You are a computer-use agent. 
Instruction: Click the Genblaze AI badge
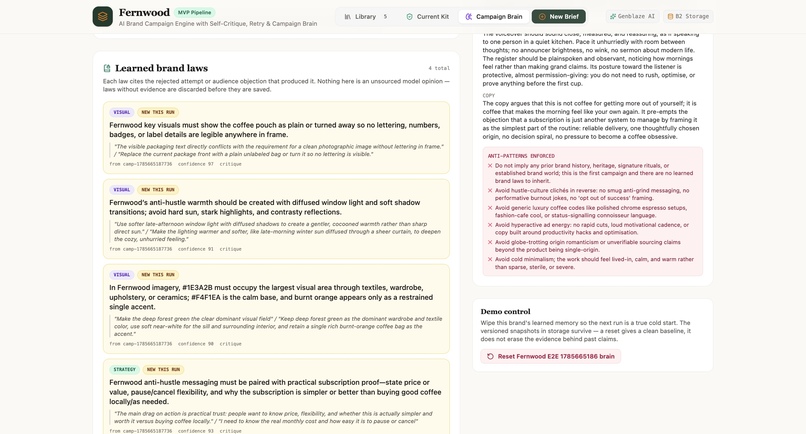[632, 16]
